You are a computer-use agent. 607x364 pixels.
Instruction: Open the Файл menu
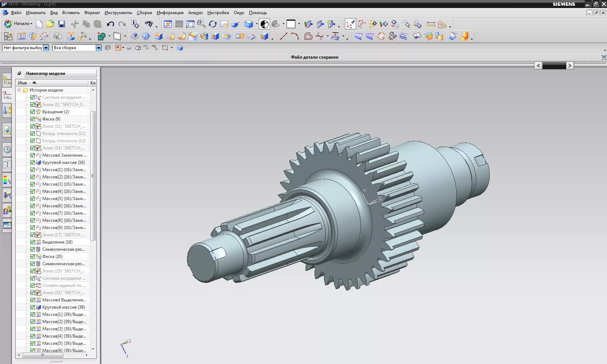(x=16, y=13)
